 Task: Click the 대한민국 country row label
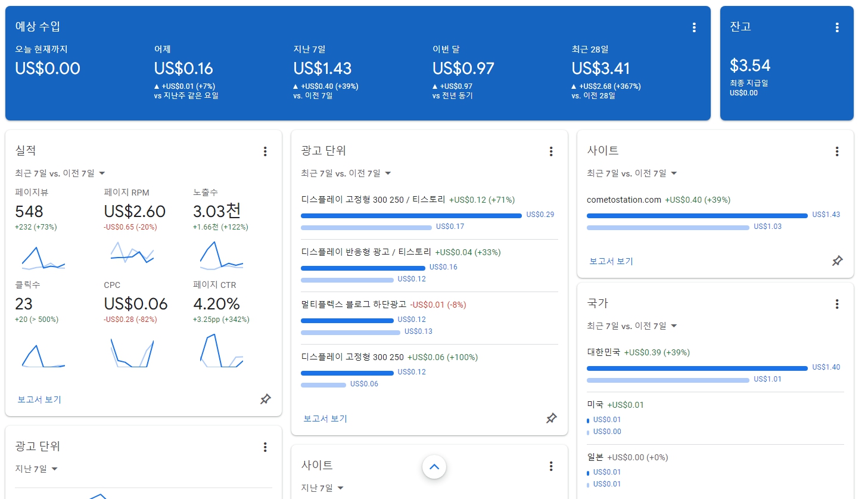pos(603,352)
